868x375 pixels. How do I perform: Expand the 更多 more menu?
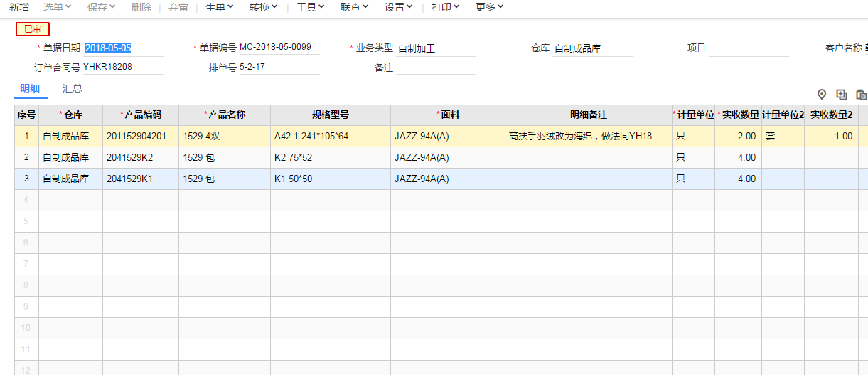pos(489,7)
